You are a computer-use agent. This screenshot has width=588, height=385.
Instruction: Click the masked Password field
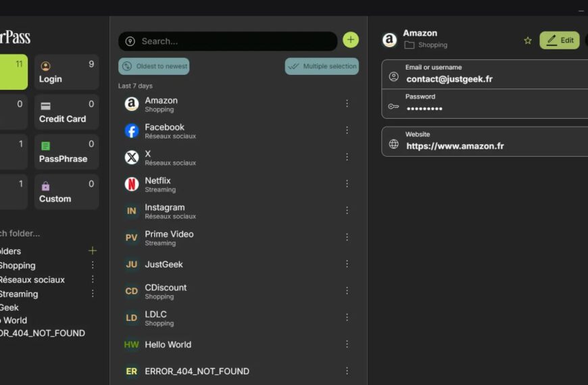pyautogui.click(x=485, y=104)
